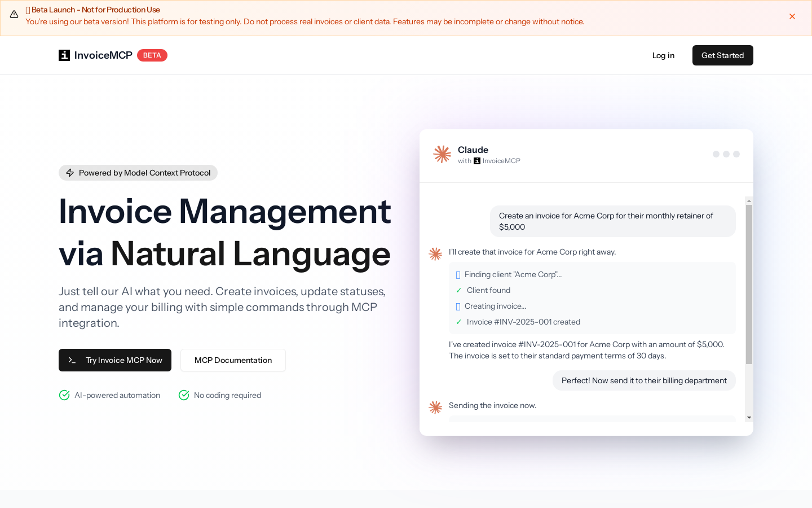Click the Claude starburst logo in chat header
The image size is (812, 508).
[442, 154]
